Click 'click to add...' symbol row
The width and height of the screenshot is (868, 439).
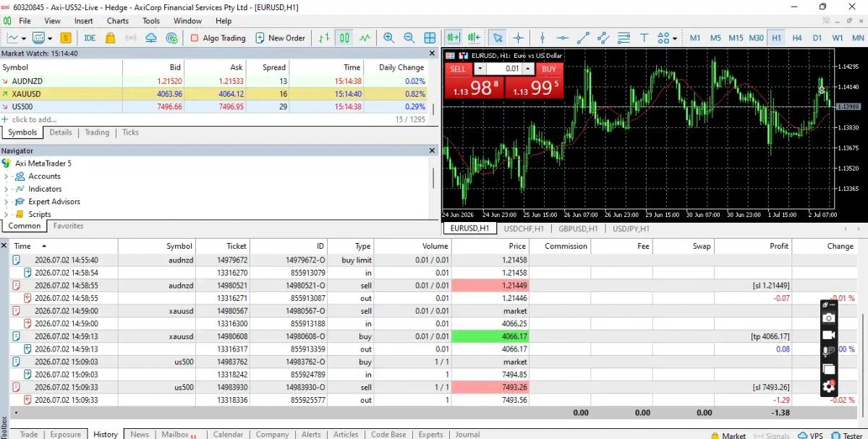pos(33,119)
